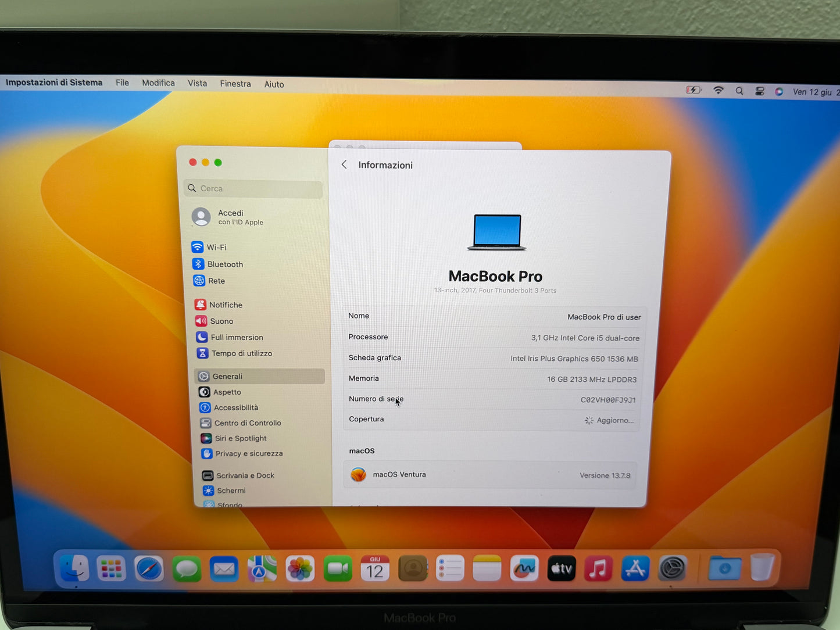Open Trash from the Dock
This screenshot has width=840, height=630.
(x=762, y=567)
